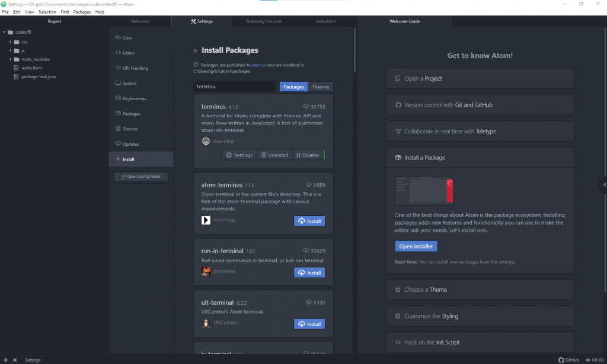This screenshot has height=364, width=607.
Task: Open the ult-terminal package title
Action: click(x=218, y=302)
